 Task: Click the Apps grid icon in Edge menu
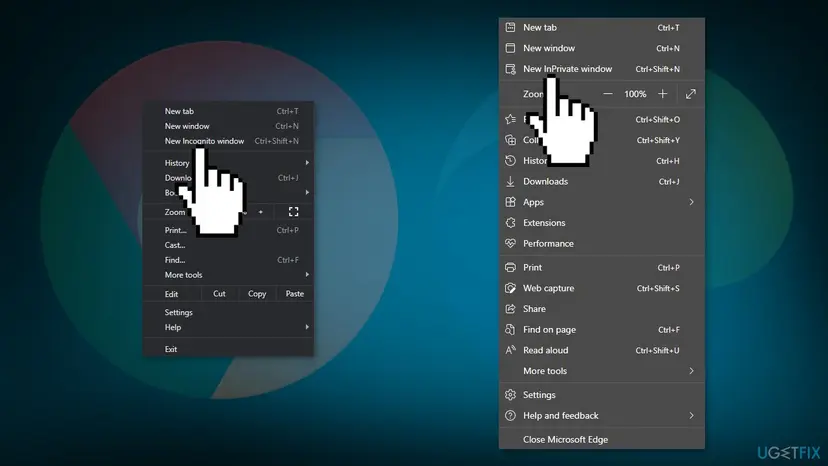pos(510,202)
